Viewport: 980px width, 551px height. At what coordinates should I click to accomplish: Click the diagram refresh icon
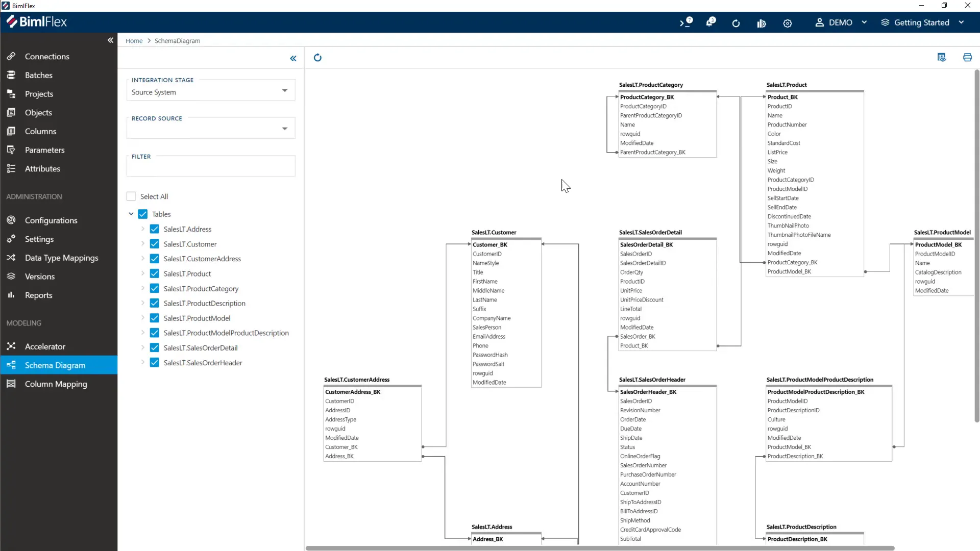(x=317, y=58)
